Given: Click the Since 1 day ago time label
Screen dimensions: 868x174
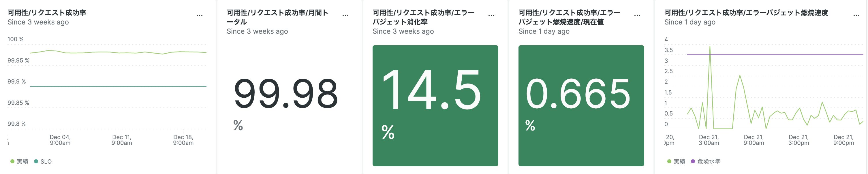Looking at the screenshot, I should pyautogui.click(x=689, y=22).
